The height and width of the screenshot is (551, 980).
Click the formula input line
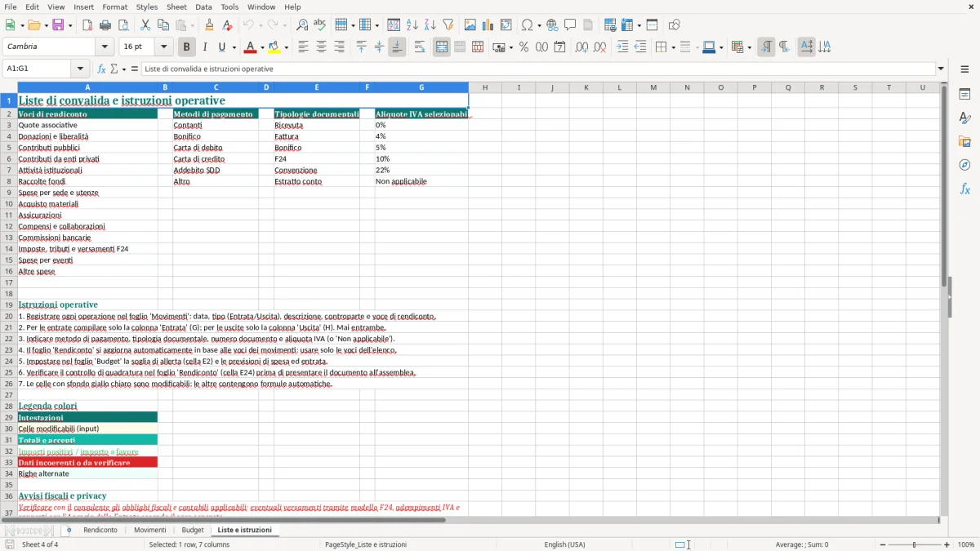pos(537,69)
